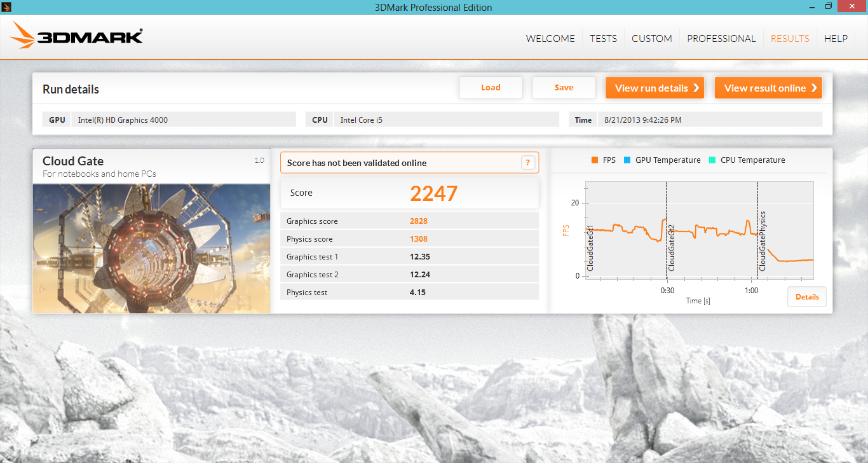Switch to the TESTS tab
Viewport: 868px width, 463px height.
coord(603,38)
